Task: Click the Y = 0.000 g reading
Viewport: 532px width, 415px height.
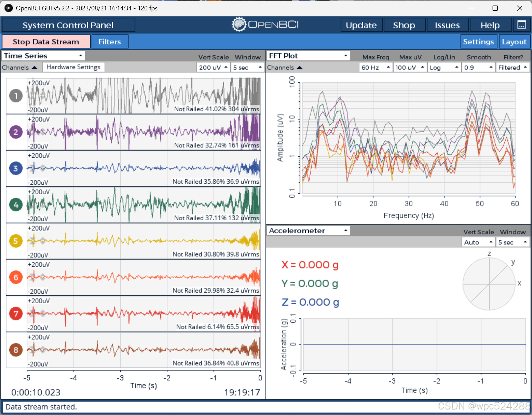Action: pos(310,284)
